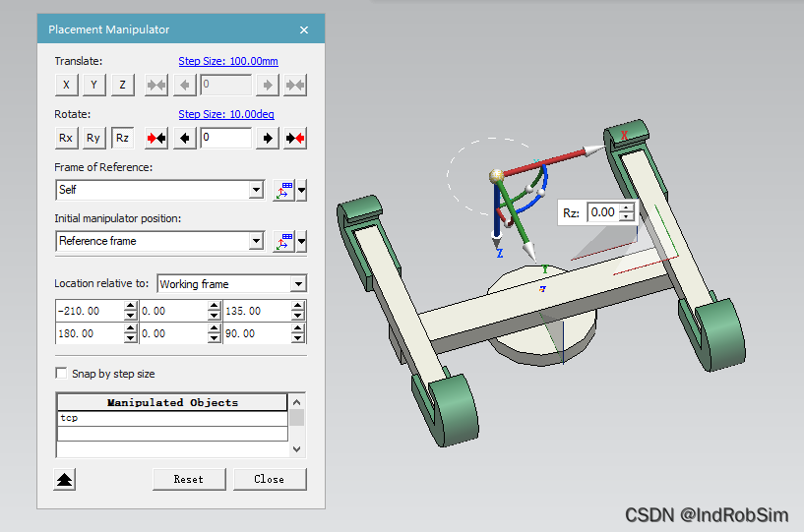
Task: Close the Placement Manipulator dialog
Action: click(304, 30)
